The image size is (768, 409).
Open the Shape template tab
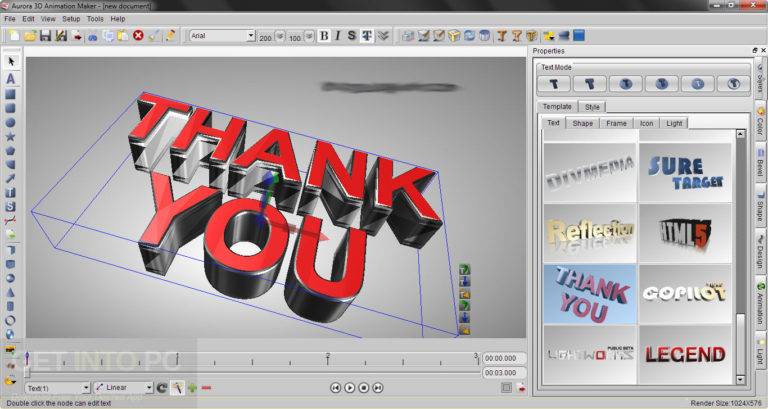(x=582, y=123)
